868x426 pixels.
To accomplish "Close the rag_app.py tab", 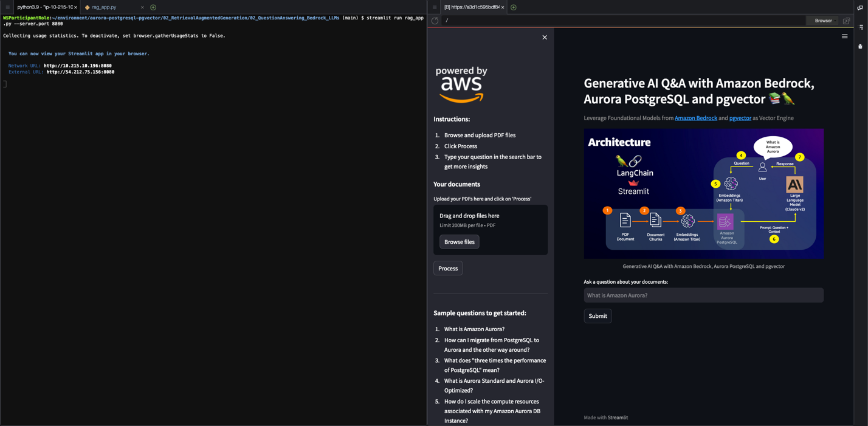I will (x=142, y=7).
